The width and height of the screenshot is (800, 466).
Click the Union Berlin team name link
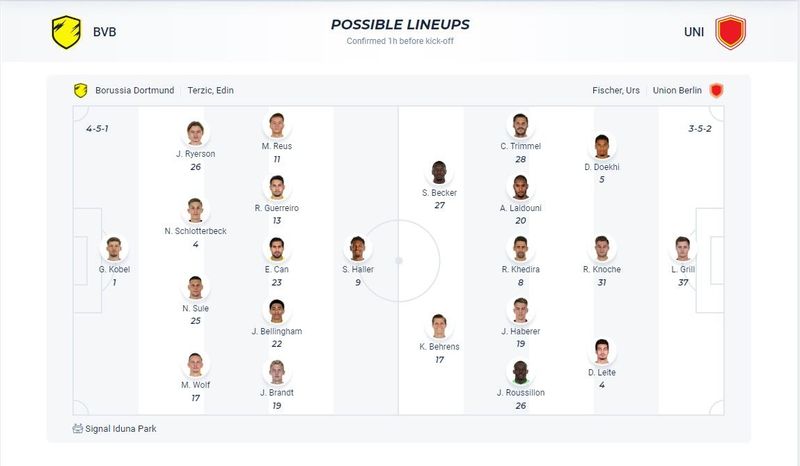(677, 90)
